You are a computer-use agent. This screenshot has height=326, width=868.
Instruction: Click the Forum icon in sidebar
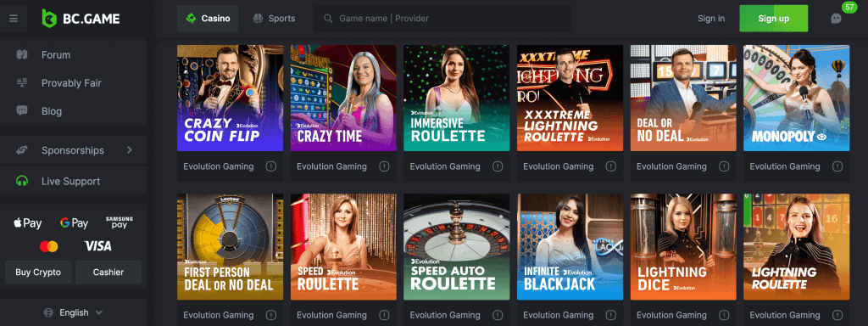(x=22, y=55)
